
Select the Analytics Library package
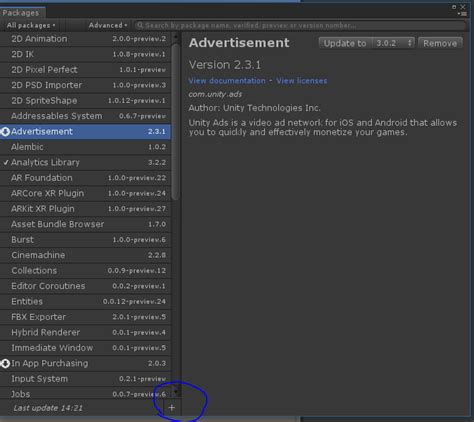pos(85,162)
